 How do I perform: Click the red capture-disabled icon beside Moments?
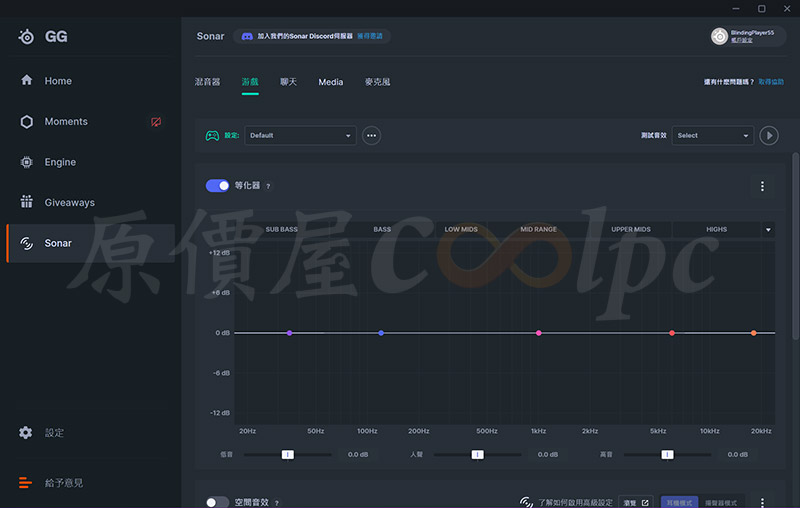(x=156, y=121)
